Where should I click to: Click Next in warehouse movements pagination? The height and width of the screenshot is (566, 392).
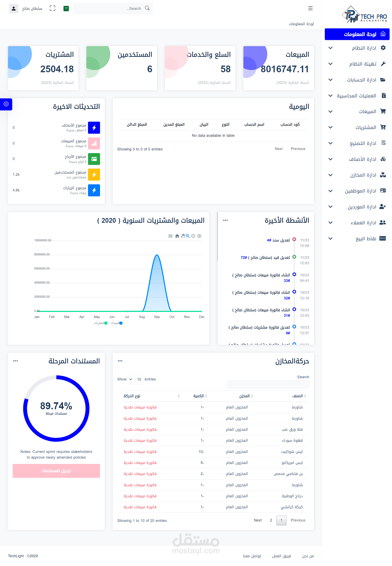coord(258,520)
